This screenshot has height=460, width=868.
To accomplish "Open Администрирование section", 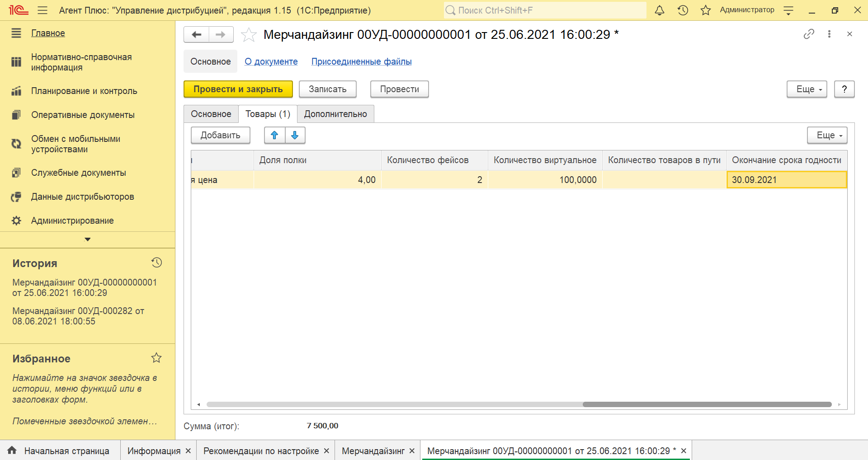I will [x=72, y=221].
